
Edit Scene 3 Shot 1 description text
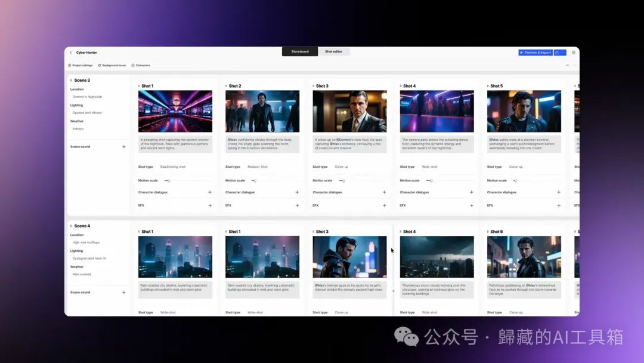coord(175,144)
